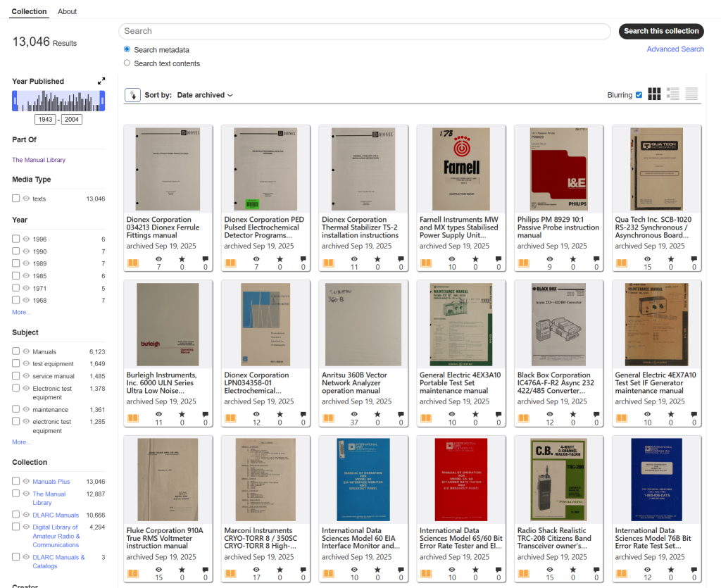Hide Manuals subject with eye icon
The image size is (721, 588).
[26, 351]
